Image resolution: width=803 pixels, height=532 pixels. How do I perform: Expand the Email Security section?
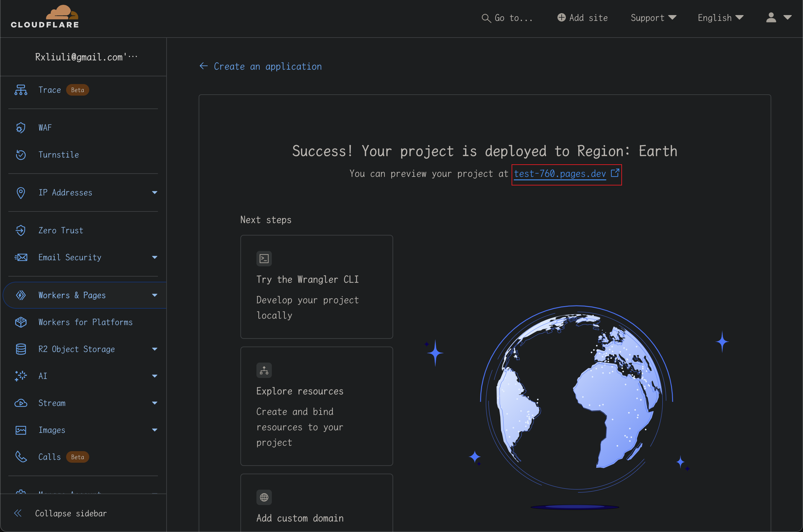point(154,257)
